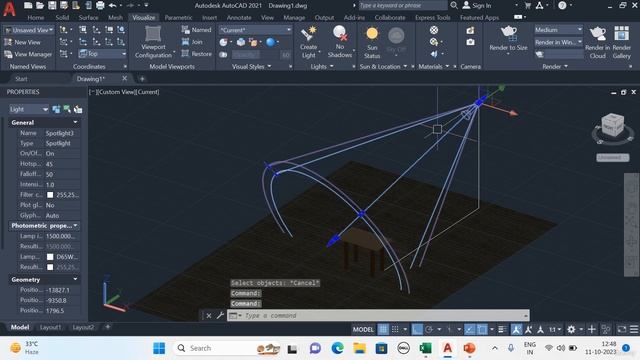Click the Create Light tool
The image size is (640, 360).
tap(308, 42)
